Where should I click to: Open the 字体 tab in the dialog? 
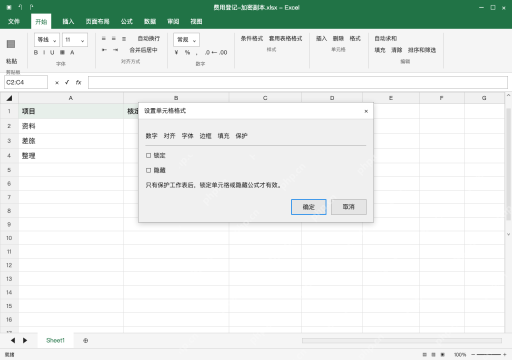coord(187,136)
